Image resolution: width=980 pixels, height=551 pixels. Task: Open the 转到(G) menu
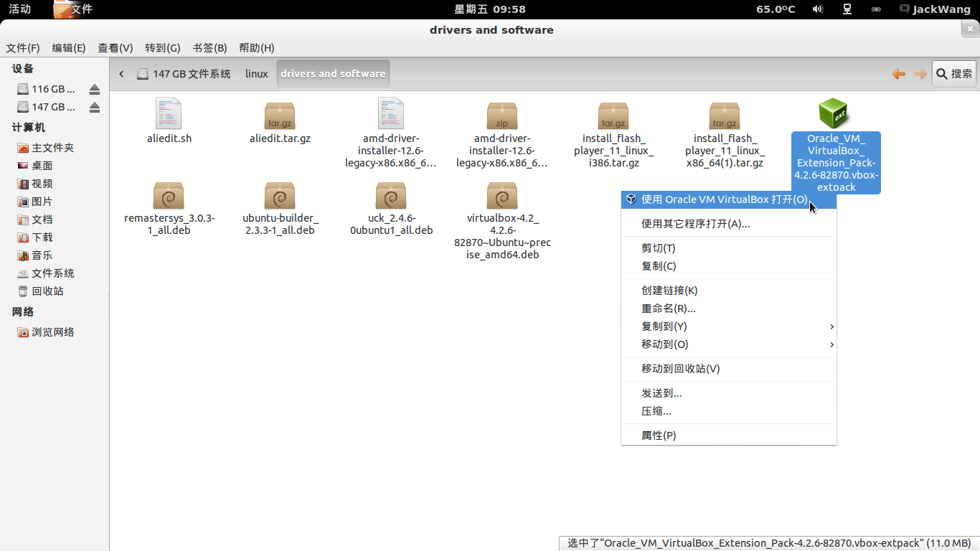(163, 48)
